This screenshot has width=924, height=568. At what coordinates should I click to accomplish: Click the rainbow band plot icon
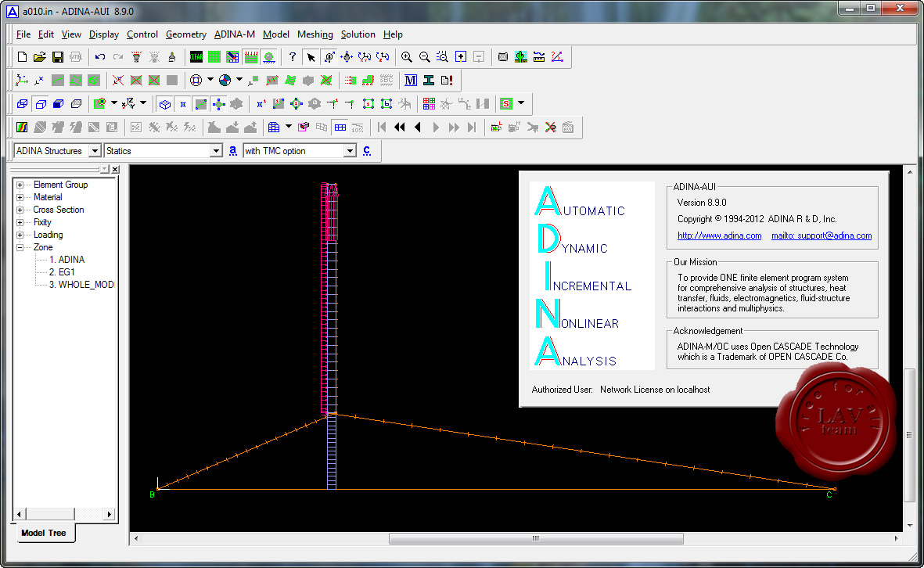pyautogui.click(x=22, y=128)
